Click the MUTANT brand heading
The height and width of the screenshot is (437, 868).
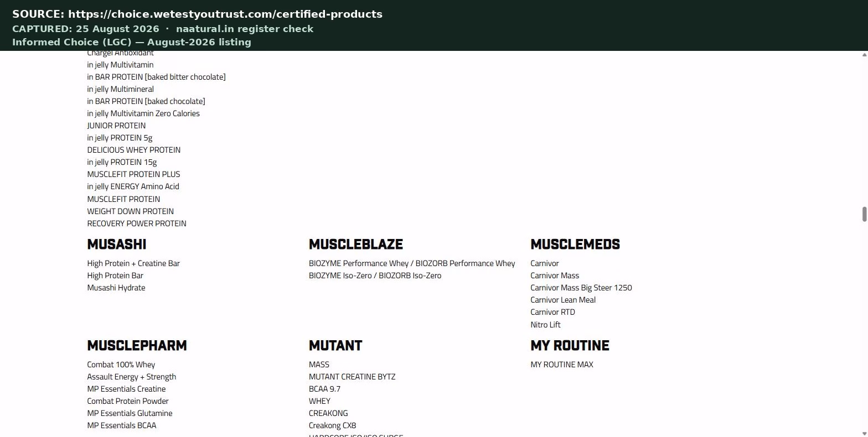pyautogui.click(x=335, y=345)
